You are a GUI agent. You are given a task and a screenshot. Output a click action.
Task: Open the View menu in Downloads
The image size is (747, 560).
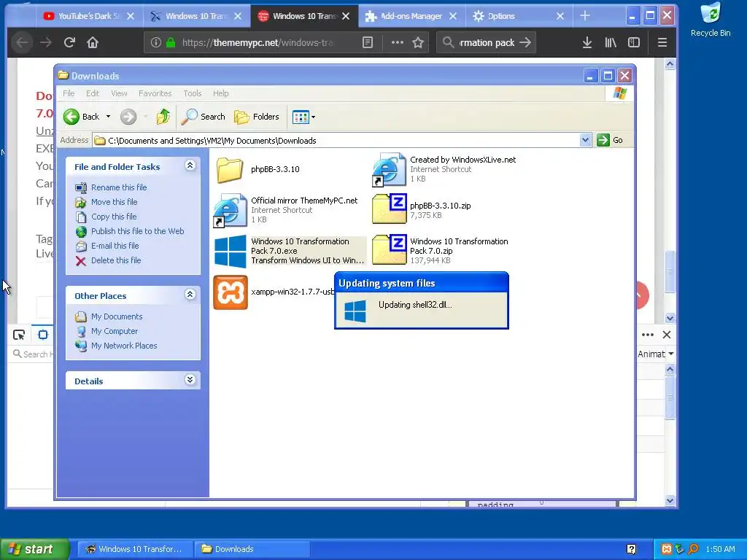119,93
